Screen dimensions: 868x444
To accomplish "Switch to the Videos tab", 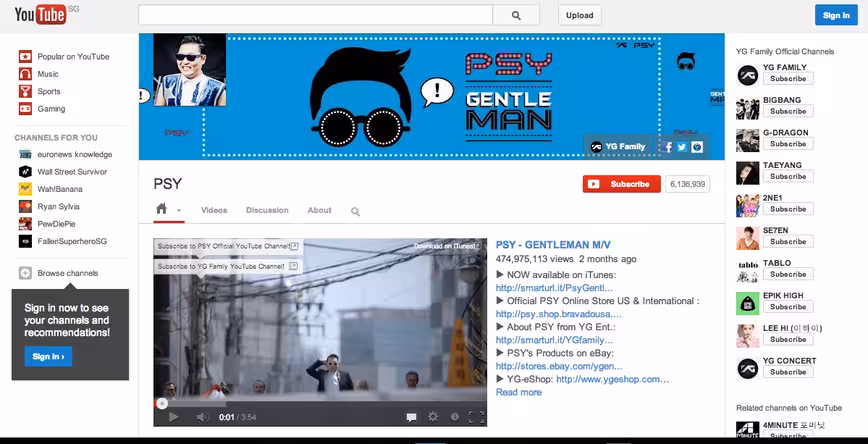I will click(214, 210).
